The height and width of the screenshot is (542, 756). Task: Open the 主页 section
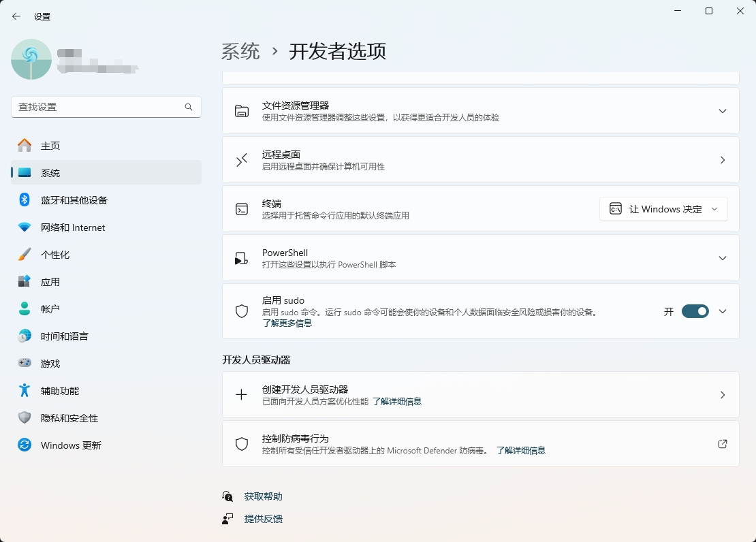coord(106,145)
